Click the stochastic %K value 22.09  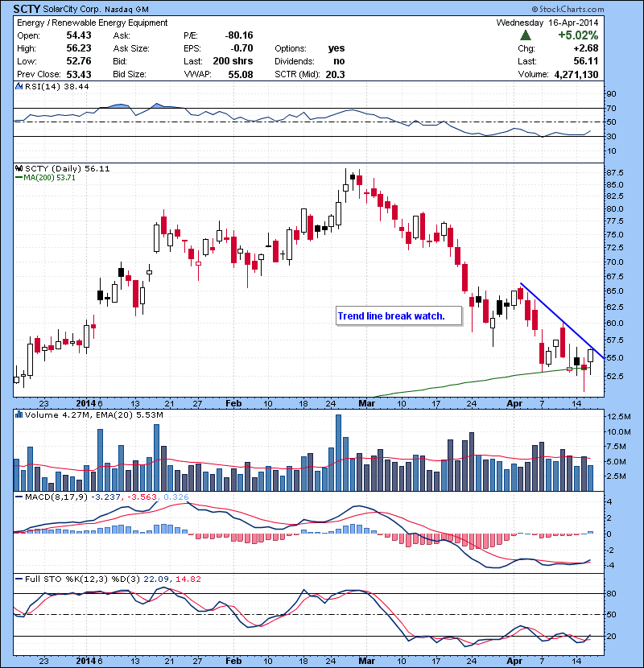(x=155, y=579)
